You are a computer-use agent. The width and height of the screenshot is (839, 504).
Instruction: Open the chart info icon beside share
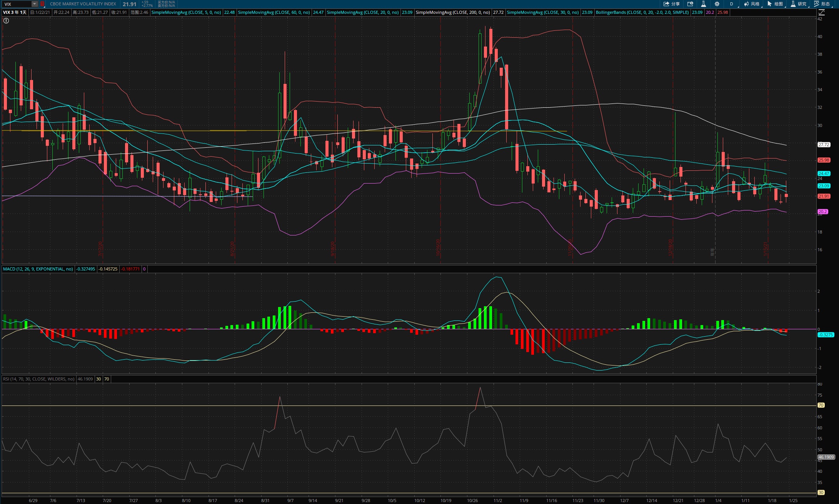tap(690, 4)
